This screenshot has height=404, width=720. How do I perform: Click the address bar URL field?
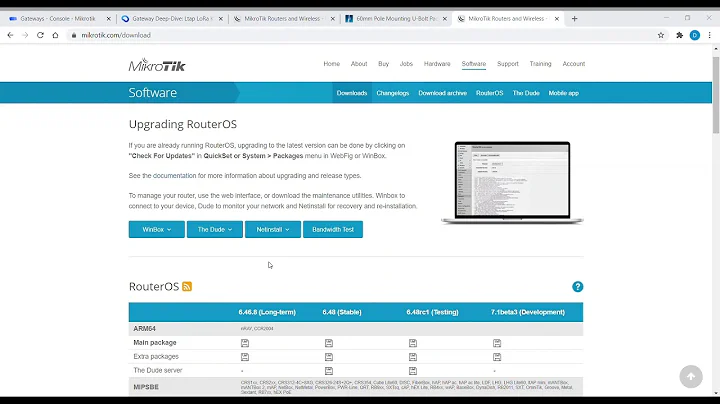coord(363,35)
